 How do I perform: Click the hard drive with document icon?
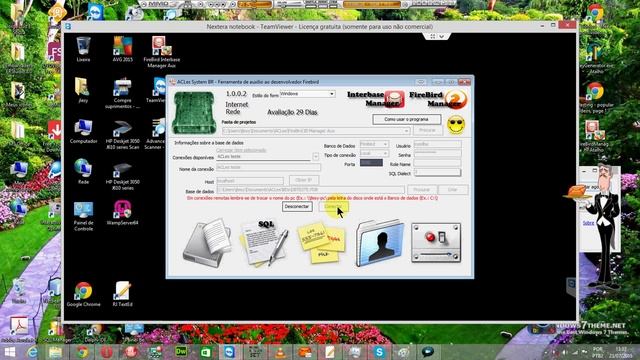207,243
